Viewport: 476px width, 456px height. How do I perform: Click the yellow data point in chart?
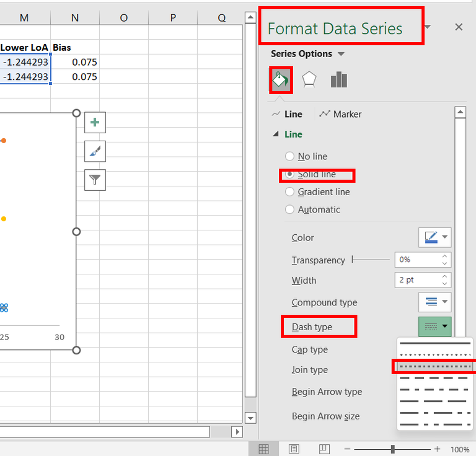click(4, 219)
